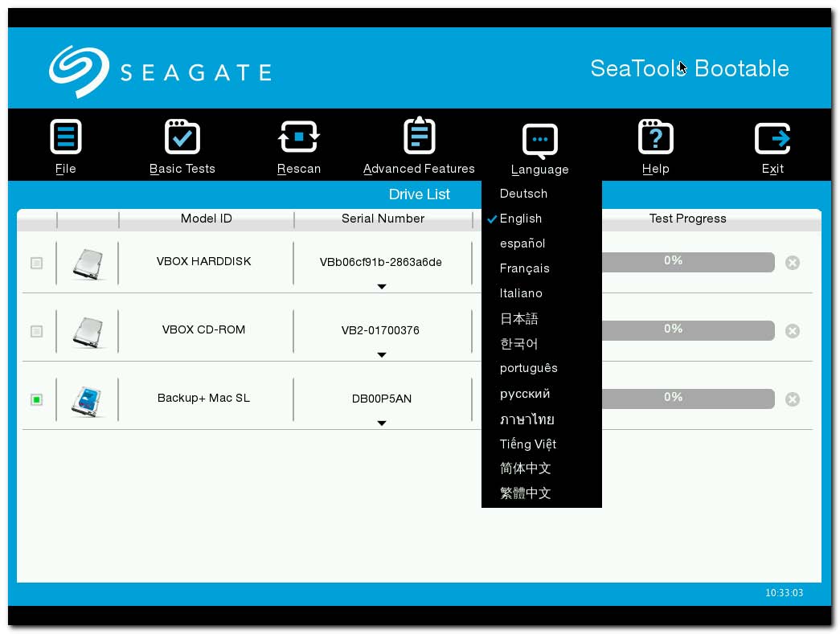The width and height of the screenshot is (840, 634).
Task: Select Deutsch from the Language menu
Action: pyautogui.click(x=523, y=193)
